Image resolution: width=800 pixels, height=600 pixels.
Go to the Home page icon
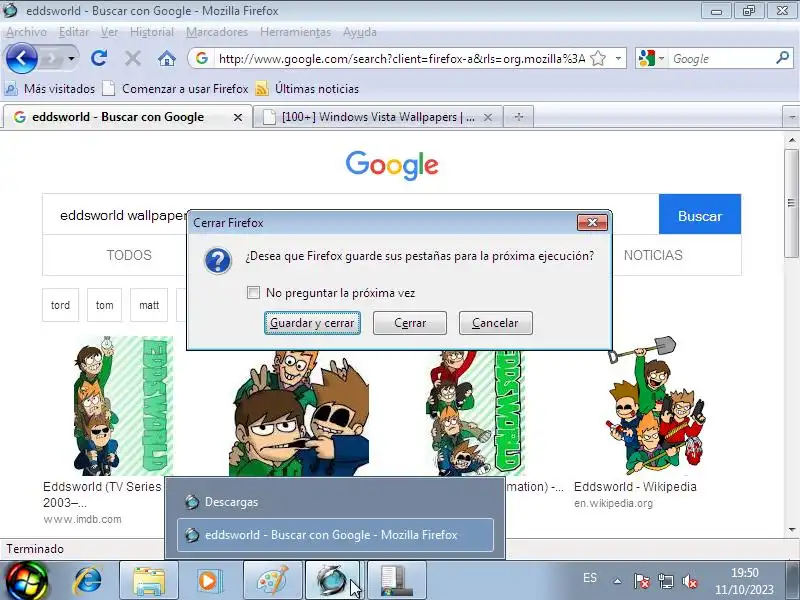(166, 59)
